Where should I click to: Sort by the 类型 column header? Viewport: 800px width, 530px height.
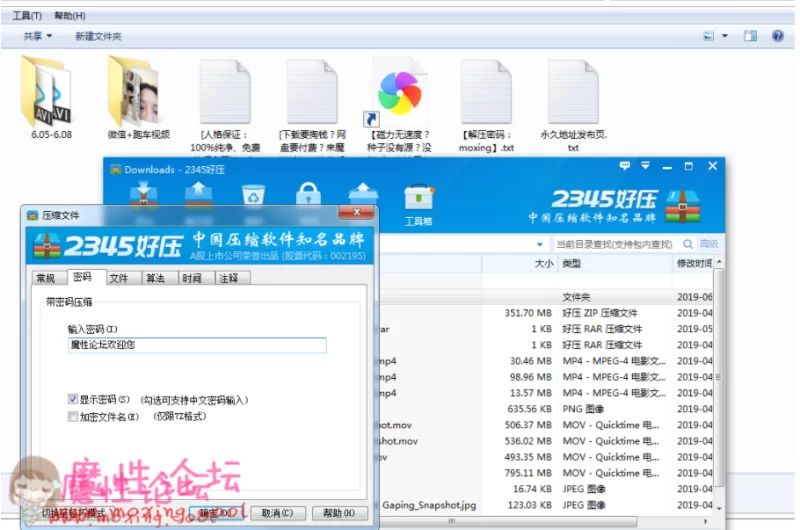tap(615, 263)
